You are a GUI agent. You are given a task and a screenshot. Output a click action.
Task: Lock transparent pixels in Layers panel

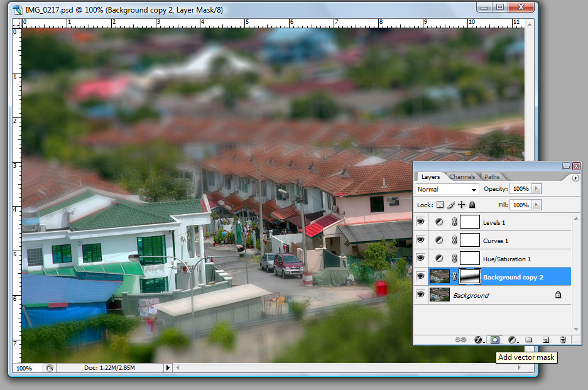coord(440,205)
